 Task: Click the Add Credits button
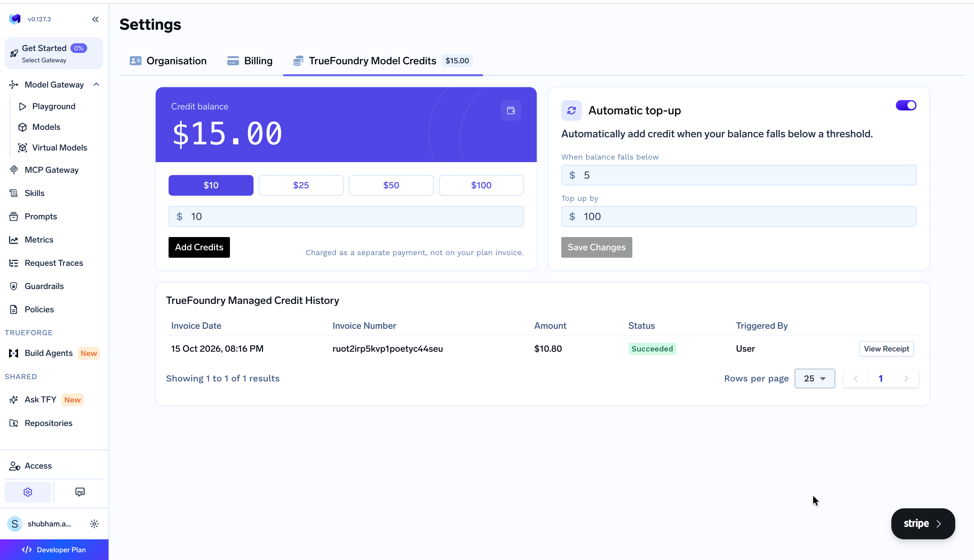[199, 247]
